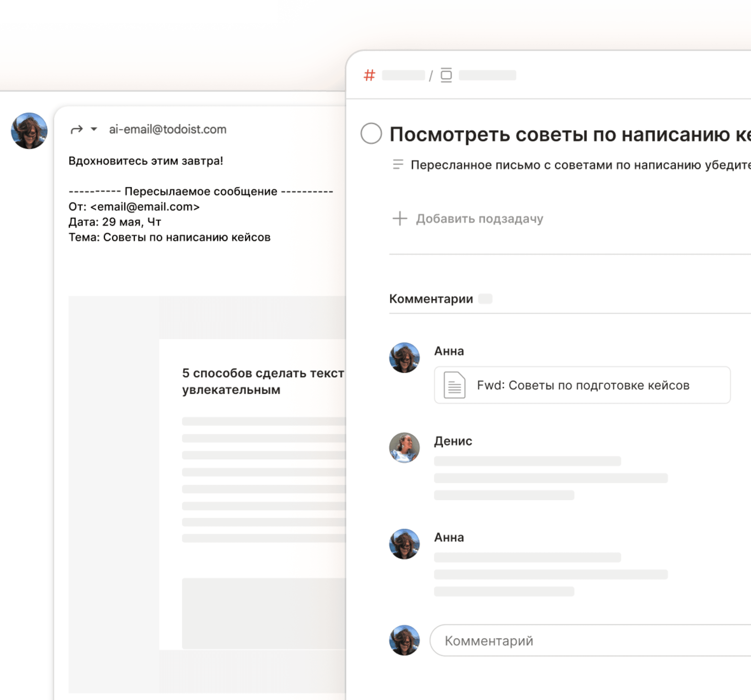751x700 pixels.
Task: Open the dropdown arrow beside forward icon
Action: pos(94,129)
